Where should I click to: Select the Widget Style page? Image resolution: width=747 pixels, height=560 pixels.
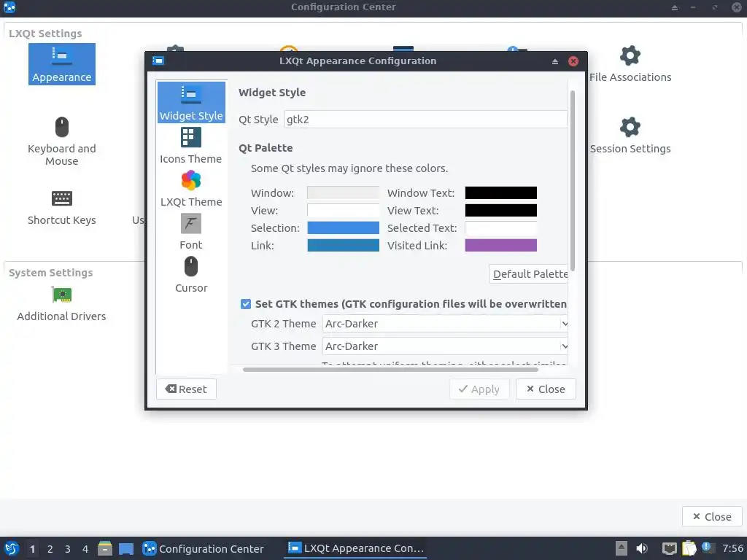(x=191, y=102)
